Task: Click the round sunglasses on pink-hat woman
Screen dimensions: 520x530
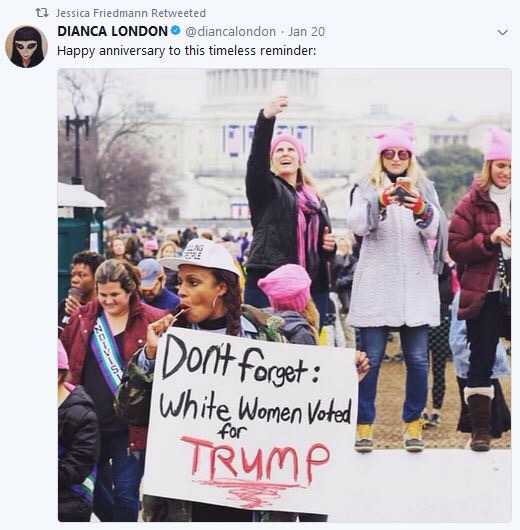Action: 396,155
